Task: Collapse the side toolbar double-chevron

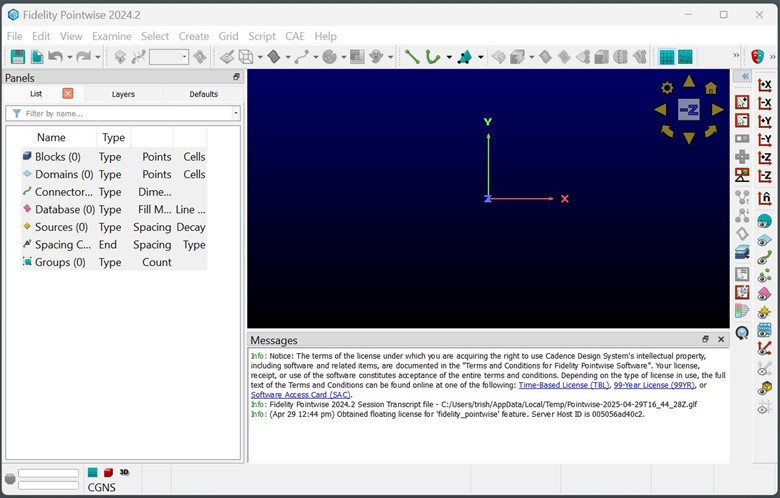Action: pyautogui.click(x=745, y=76)
